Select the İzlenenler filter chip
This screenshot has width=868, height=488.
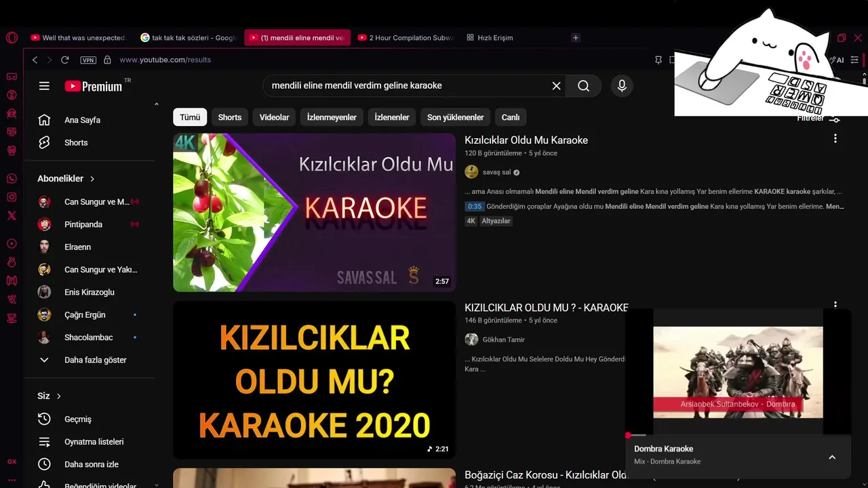[x=392, y=117]
